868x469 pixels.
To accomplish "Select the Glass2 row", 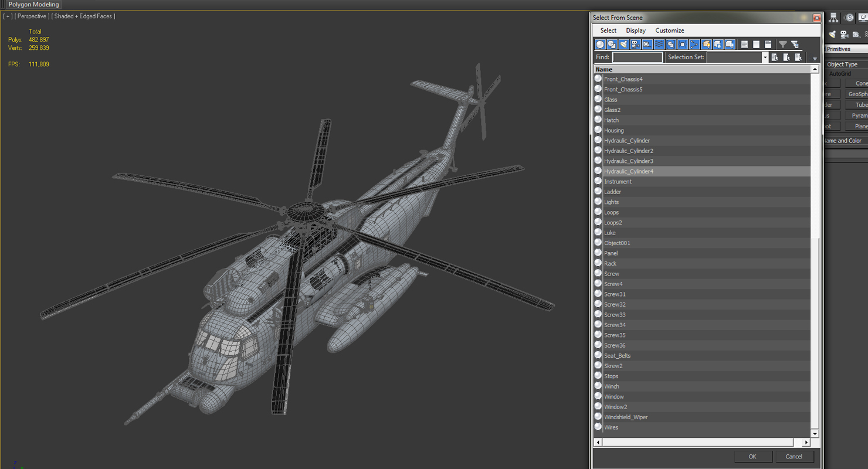I will click(x=702, y=110).
